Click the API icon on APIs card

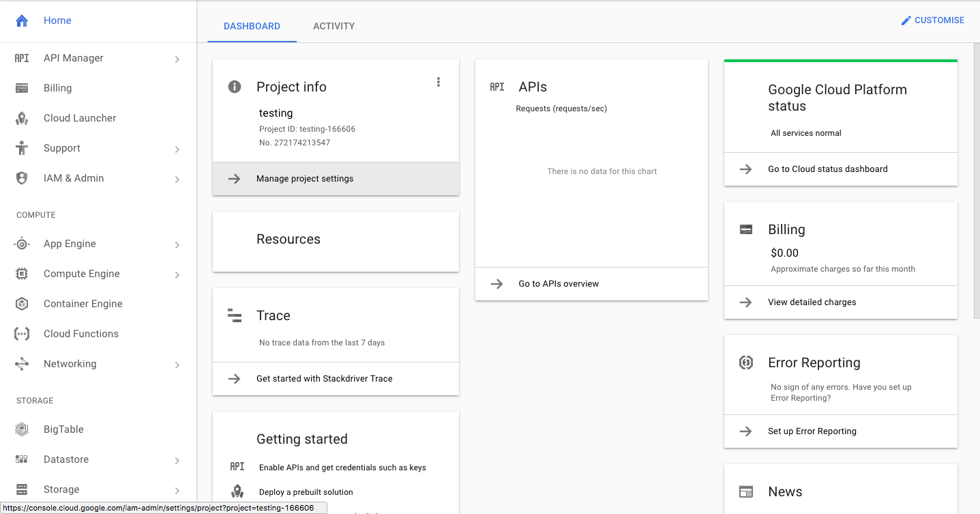click(497, 87)
